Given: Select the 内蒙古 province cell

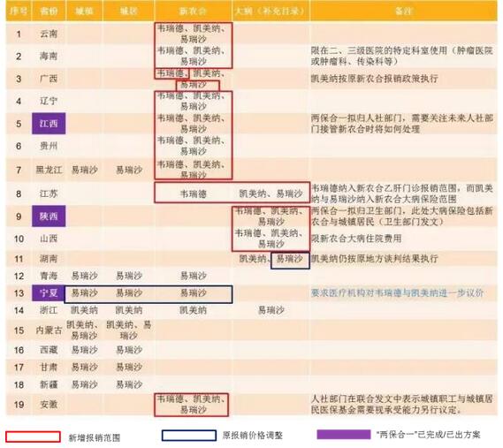Looking at the screenshot, I should point(49,330).
